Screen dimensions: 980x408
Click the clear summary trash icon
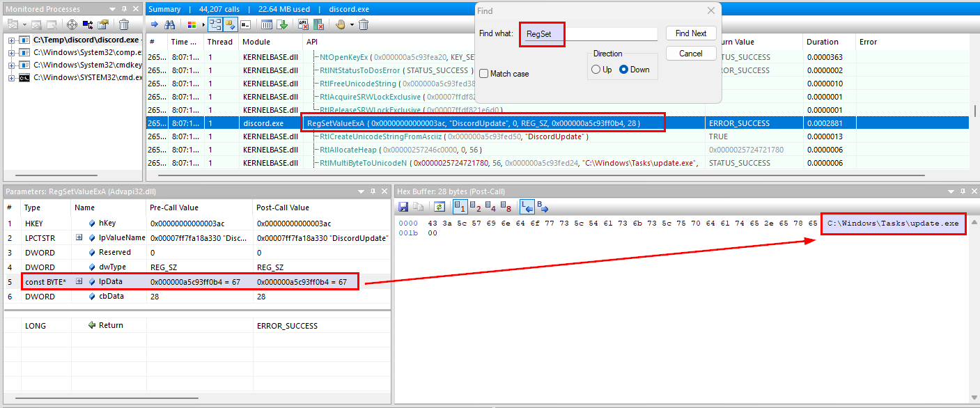[364, 24]
